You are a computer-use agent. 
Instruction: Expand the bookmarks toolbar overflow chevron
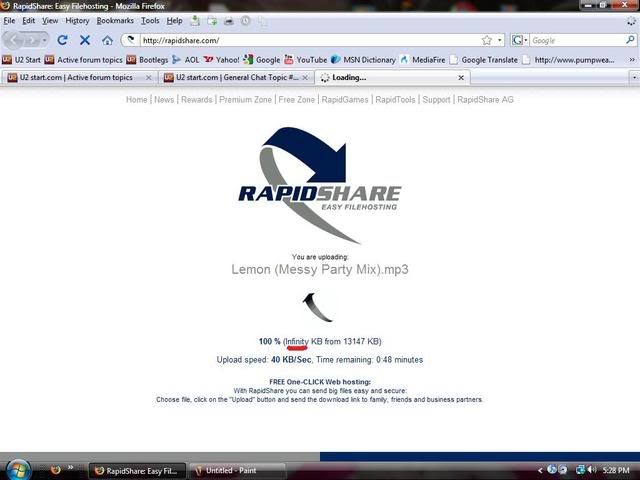[632, 60]
